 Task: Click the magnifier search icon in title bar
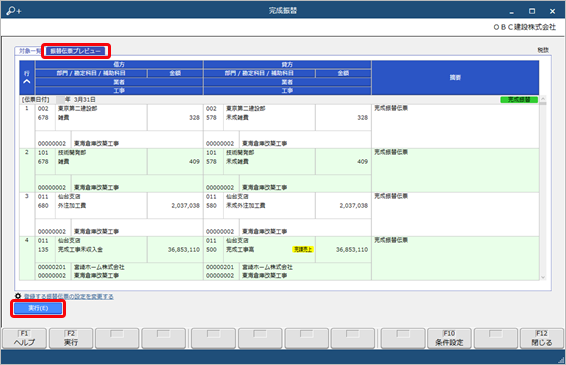coord(14,11)
